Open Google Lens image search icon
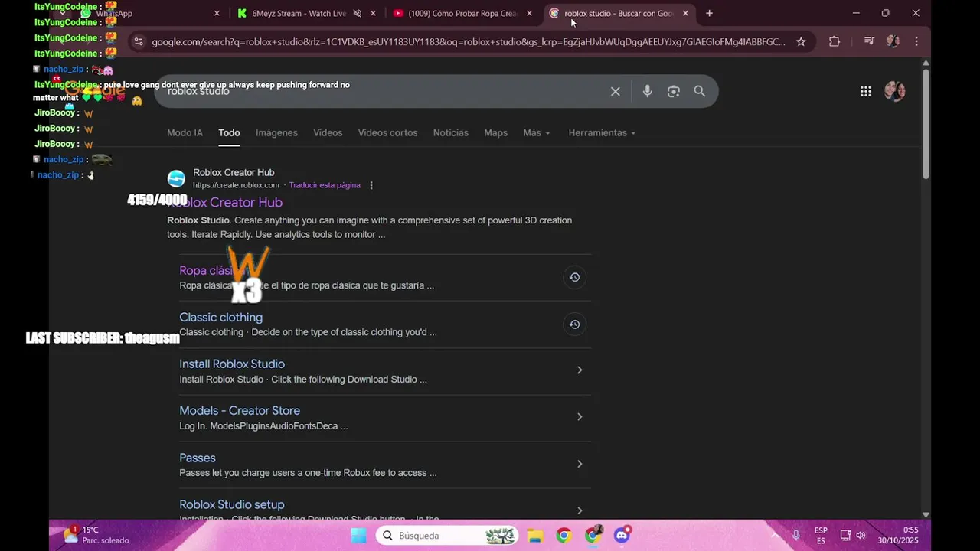This screenshot has width=980, height=551. pyautogui.click(x=674, y=91)
